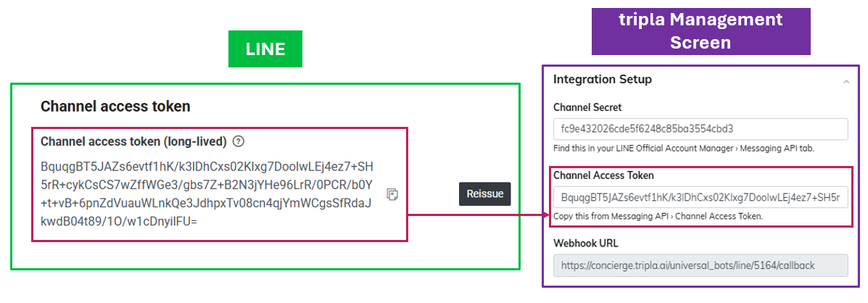Click the green LINE label box
This screenshot has width=868, height=303.
(x=265, y=49)
